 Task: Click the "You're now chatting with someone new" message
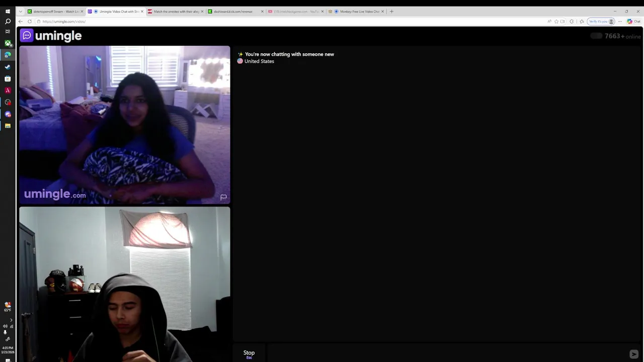tap(289, 54)
